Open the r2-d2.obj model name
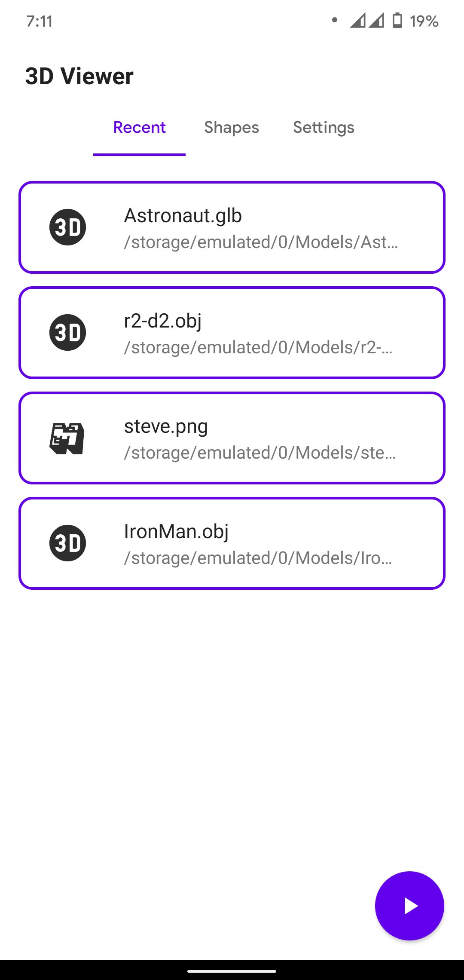The width and height of the screenshot is (464, 980). pos(163,321)
